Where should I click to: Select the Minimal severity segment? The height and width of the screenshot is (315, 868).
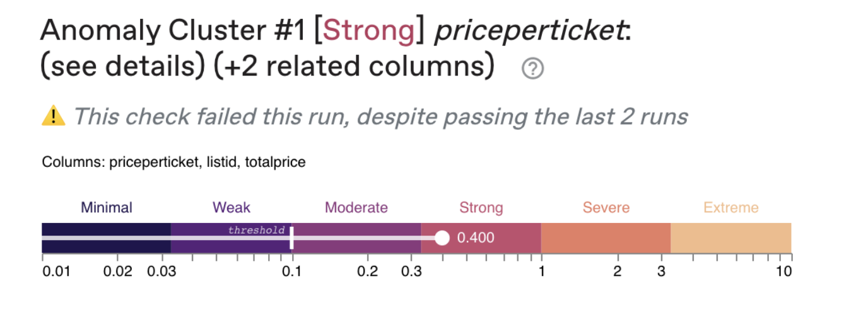pyautogui.click(x=106, y=238)
